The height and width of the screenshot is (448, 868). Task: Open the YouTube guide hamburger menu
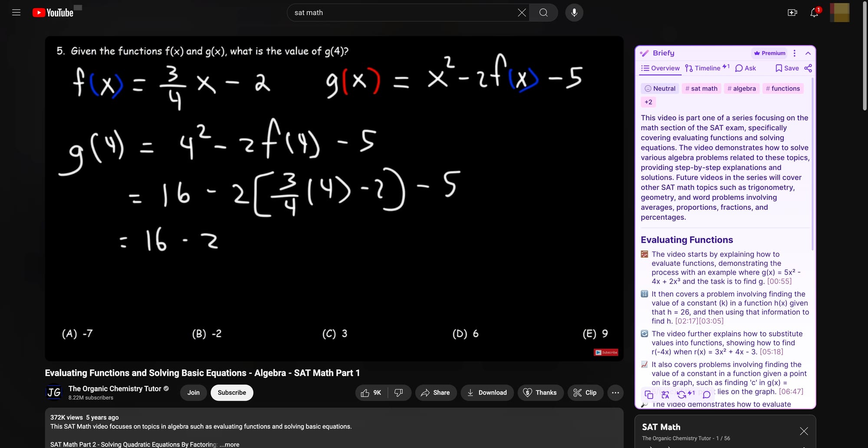(16, 13)
